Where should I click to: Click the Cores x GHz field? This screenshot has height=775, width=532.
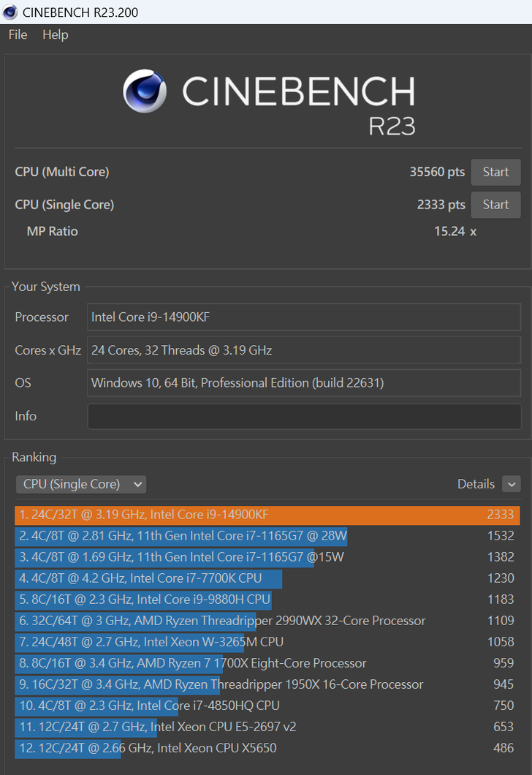click(x=304, y=350)
